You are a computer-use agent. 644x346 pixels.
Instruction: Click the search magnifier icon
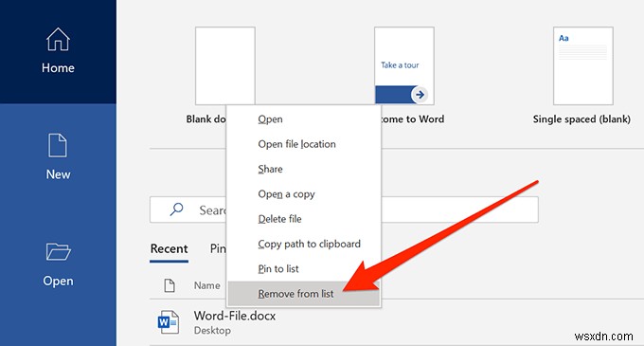click(176, 209)
